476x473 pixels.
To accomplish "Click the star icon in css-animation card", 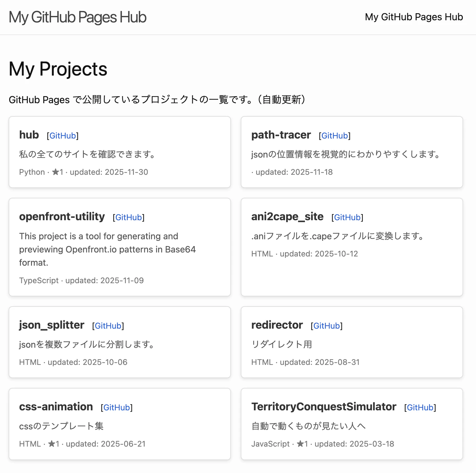I will click(x=52, y=444).
